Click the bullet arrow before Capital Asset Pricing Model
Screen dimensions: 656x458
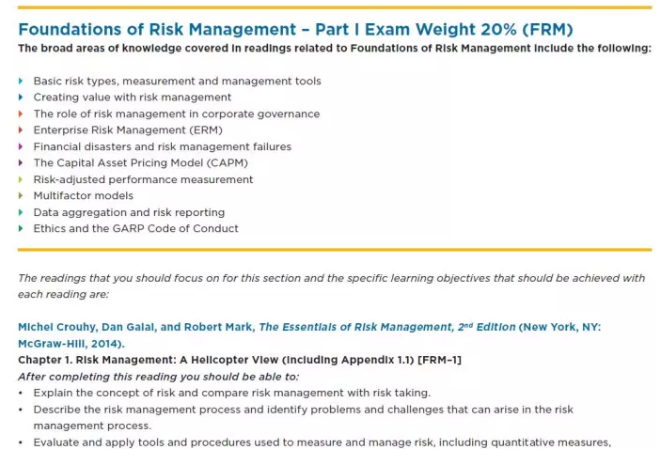pyautogui.click(x=21, y=163)
